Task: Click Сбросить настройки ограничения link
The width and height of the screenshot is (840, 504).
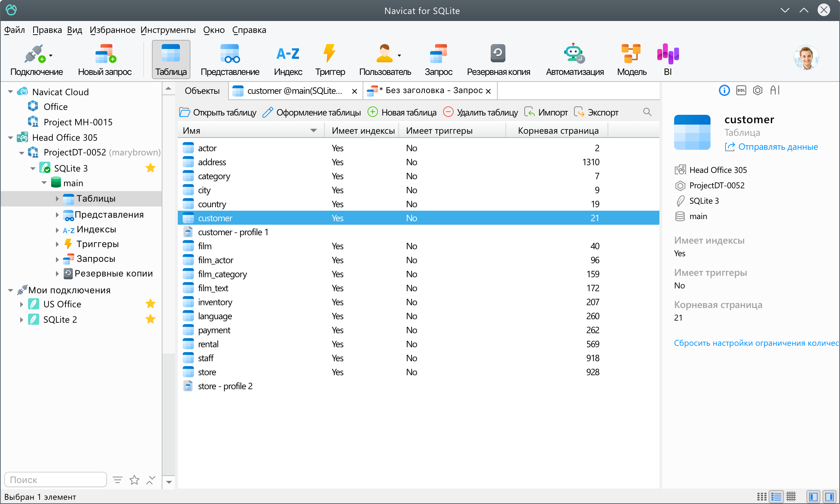Action: point(757,343)
